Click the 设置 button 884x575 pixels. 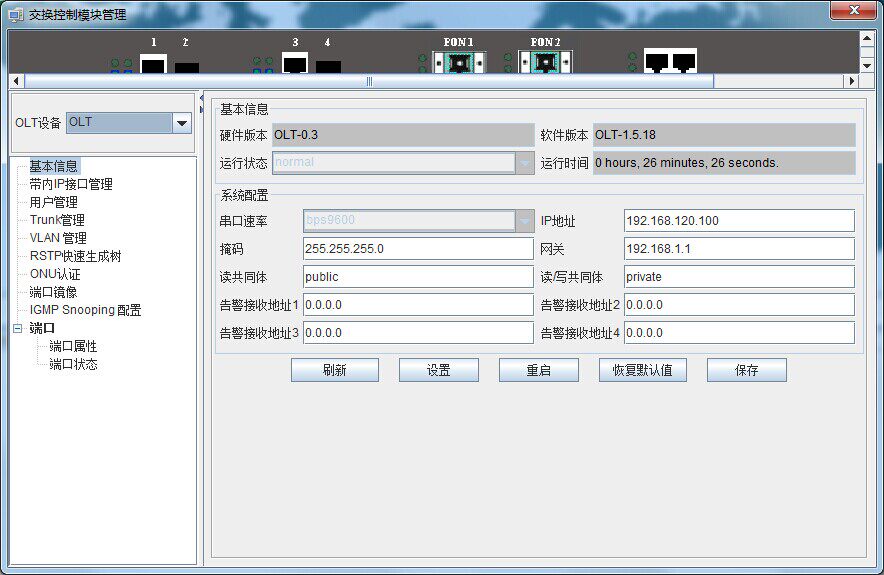pyautogui.click(x=439, y=370)
